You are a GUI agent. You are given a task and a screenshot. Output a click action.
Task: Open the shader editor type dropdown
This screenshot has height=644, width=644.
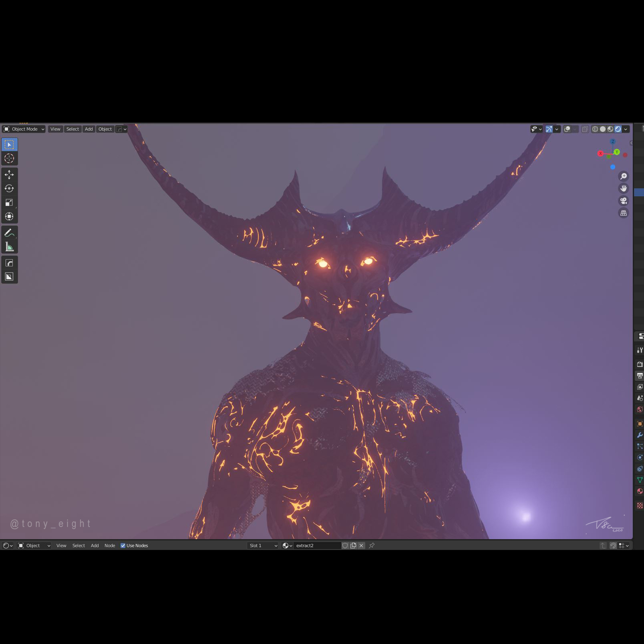(x=8, y=546)
